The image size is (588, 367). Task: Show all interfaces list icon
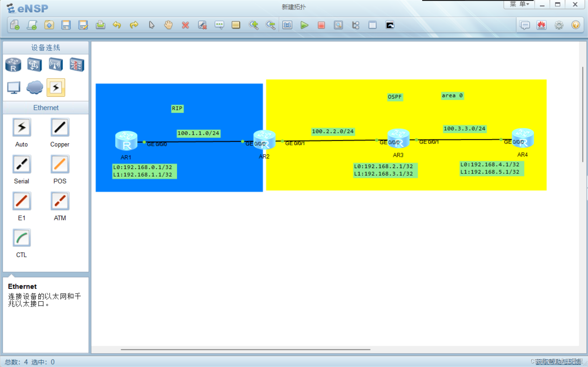pos(356,25)
